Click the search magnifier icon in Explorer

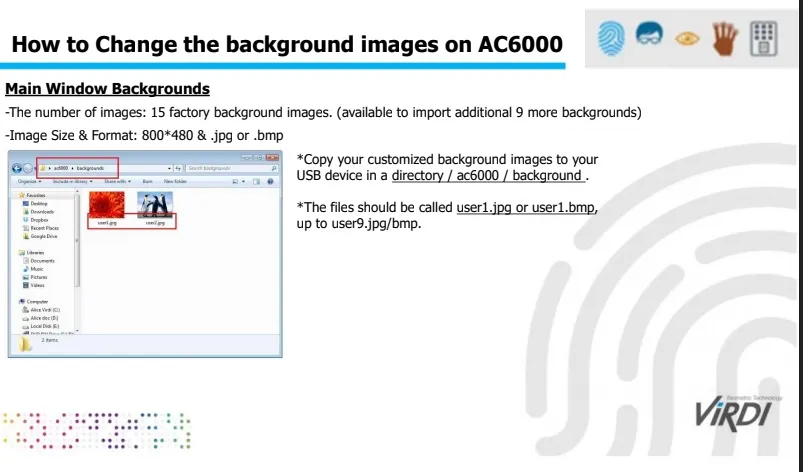tap(274, 168)
